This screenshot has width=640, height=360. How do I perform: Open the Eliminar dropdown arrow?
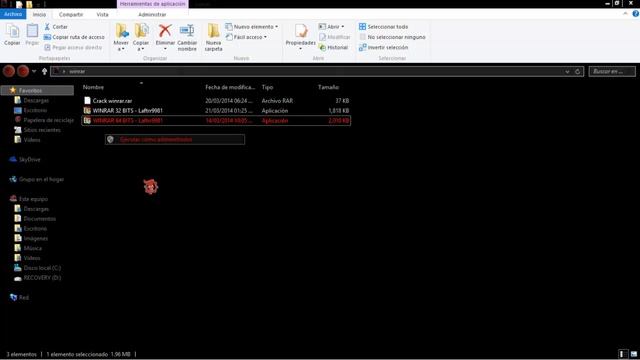point(165,49)
